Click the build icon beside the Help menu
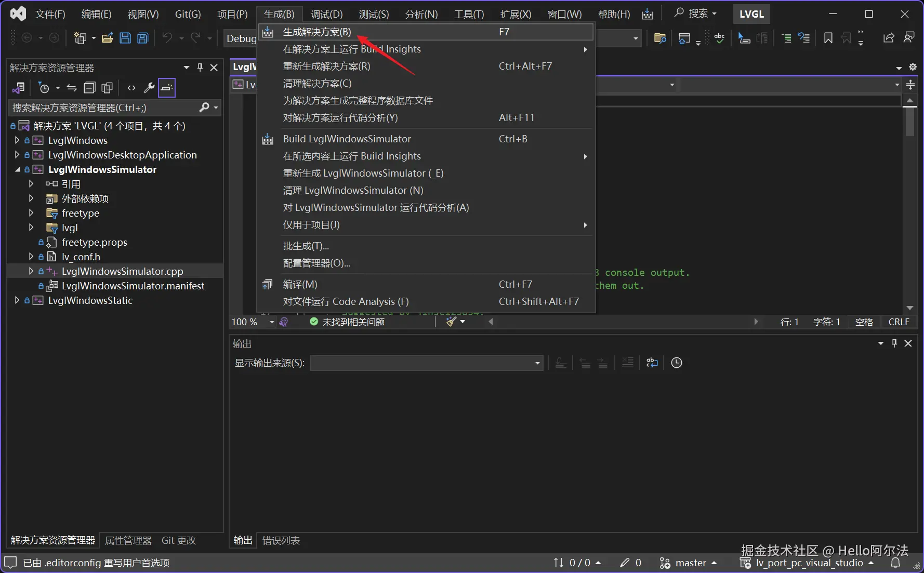Viewport: 924px width, 573px height. (x=648, y=14)
